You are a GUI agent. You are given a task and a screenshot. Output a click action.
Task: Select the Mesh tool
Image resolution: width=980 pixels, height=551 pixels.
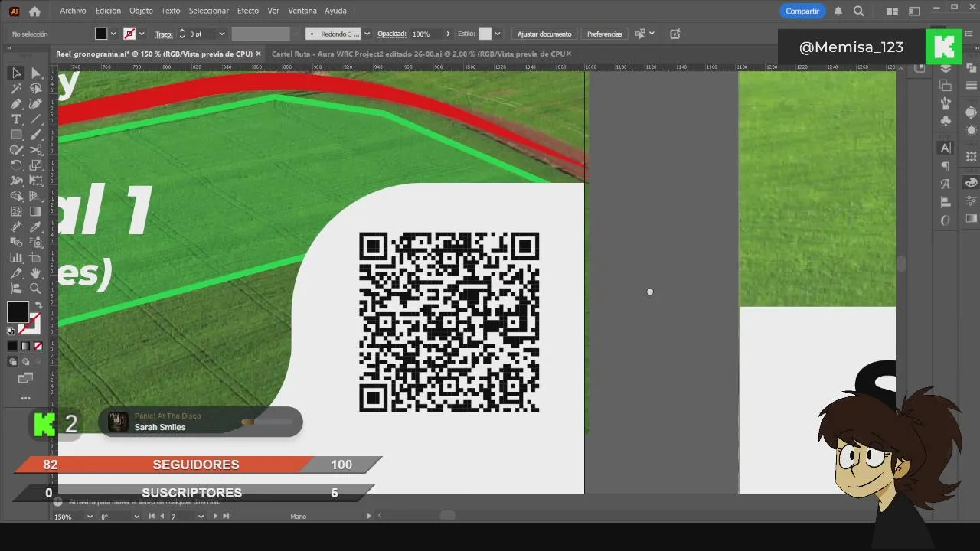(x=16, y=211)
